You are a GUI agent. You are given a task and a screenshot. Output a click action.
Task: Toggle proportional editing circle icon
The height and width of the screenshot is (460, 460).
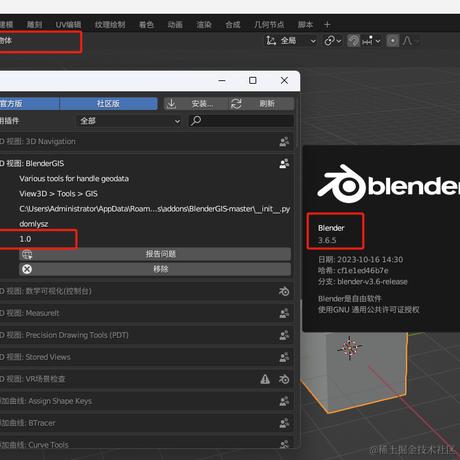click(x=393, y=41)
